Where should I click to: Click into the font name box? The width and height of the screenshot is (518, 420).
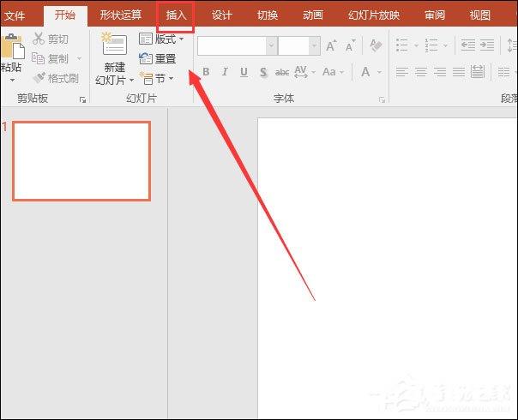[x=232, y=45]
